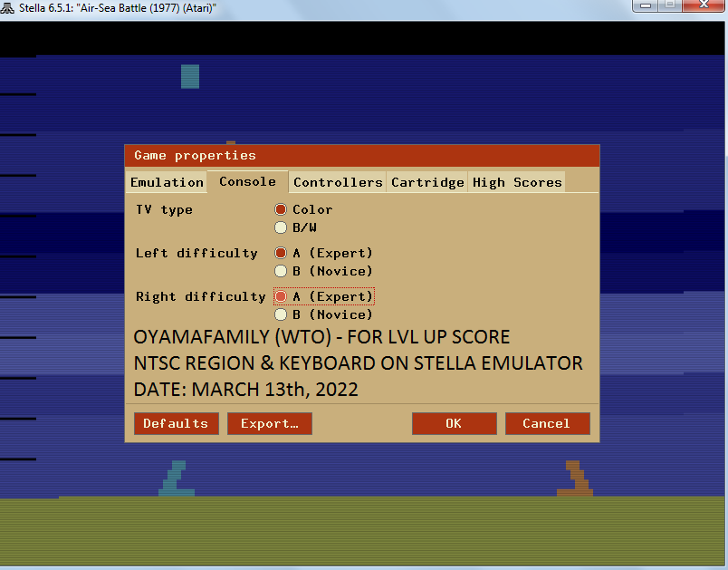The width and height of the screenshot is (728, 570).
Task: Open the Cartridge tab
Action: tap(427, 182)
